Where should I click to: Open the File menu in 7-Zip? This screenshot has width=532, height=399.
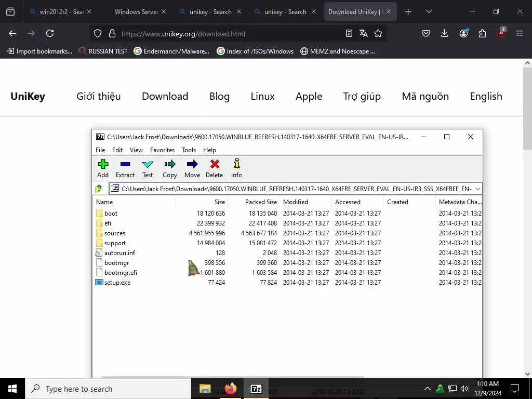pos(100,150)
